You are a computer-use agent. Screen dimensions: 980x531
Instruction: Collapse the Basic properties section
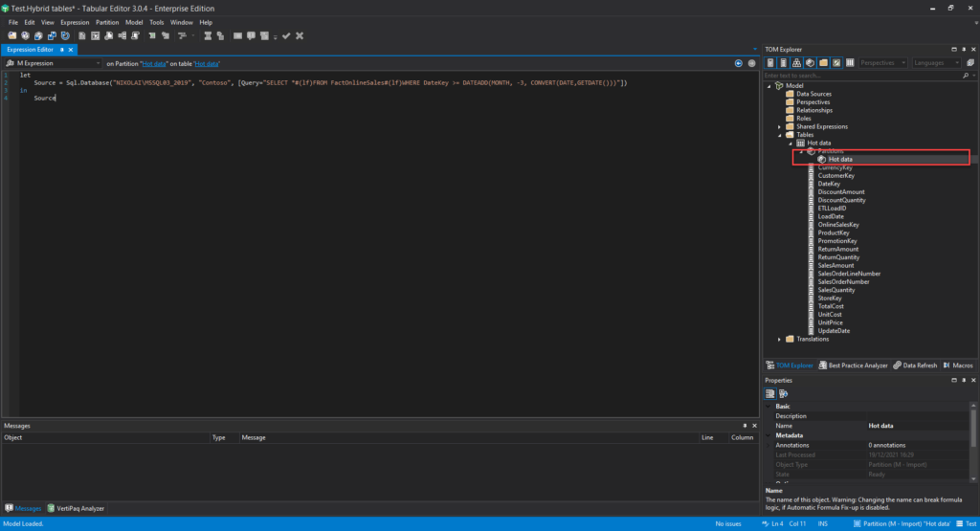point(768,406)
